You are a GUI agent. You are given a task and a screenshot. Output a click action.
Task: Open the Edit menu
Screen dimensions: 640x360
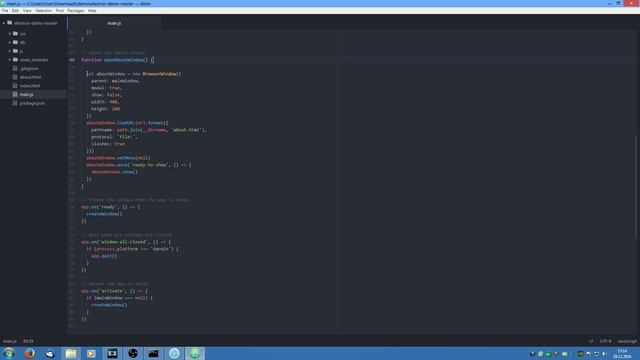coord(16,11)
